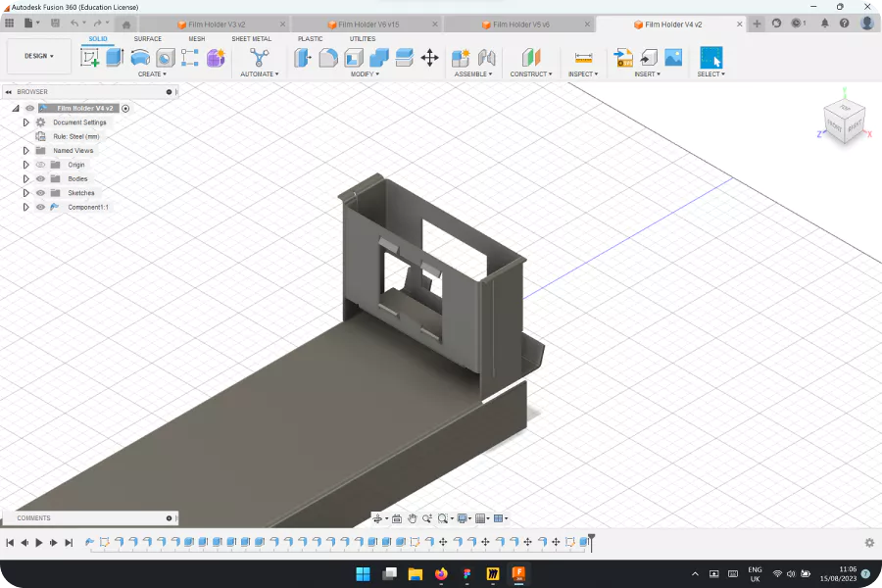Image resolution: width=882 pixels, height=588 pixels.
Task: Activate the Press Pull tool
Action: 303,58
